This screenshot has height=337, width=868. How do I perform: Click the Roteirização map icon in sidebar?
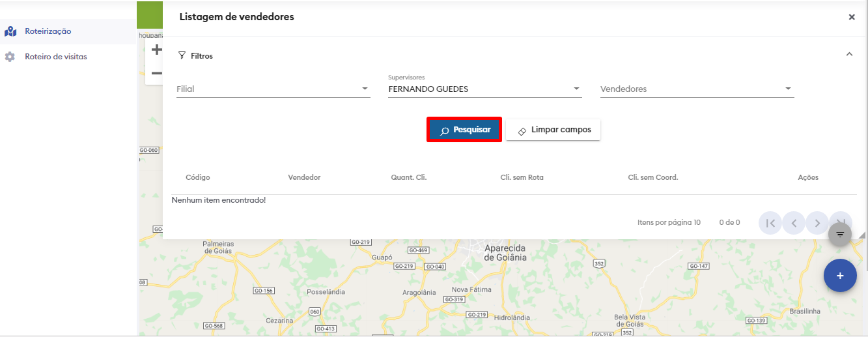pyautogui.click(x=10, y=31)
